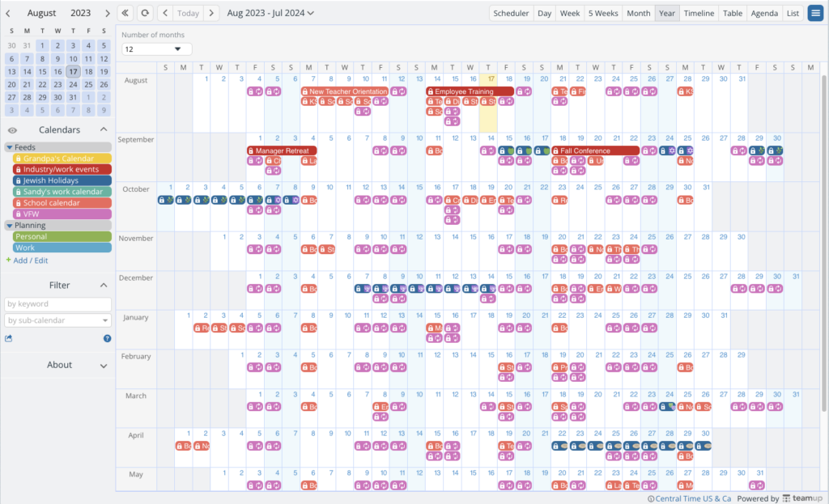Switch to the Agenda view

click(764, 13)
